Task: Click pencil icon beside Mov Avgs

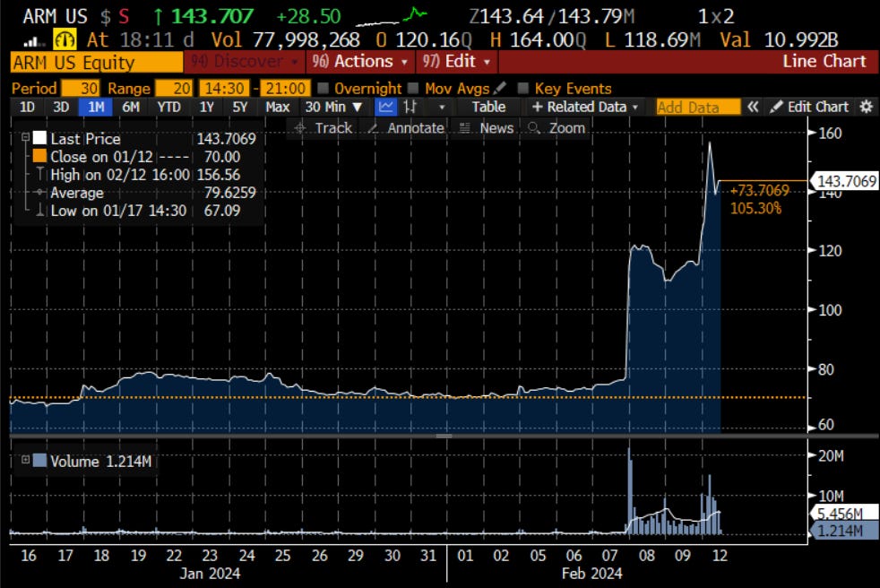Action: 500,88
